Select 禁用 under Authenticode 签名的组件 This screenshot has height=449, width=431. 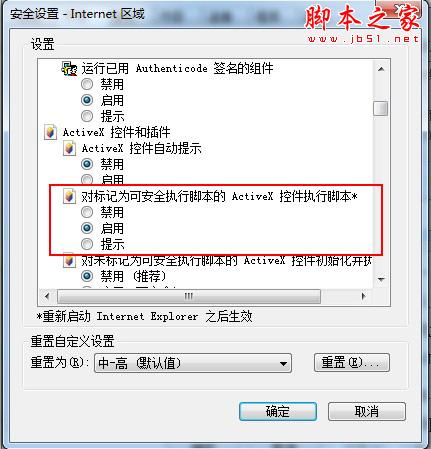point(87,84)
